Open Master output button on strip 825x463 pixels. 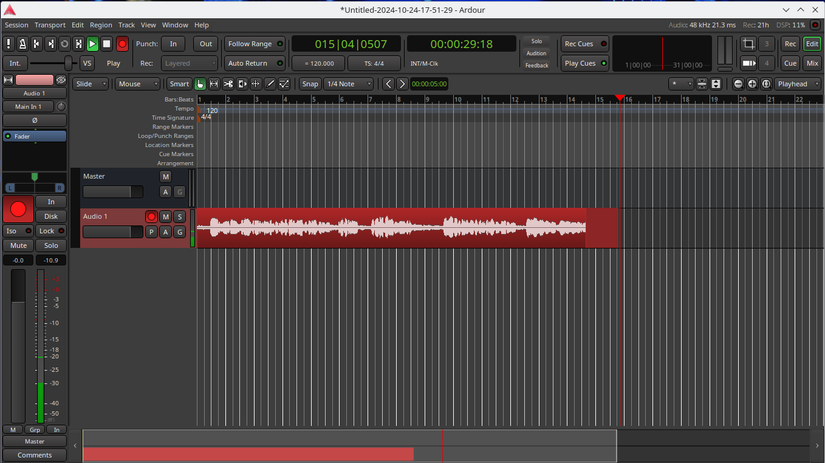[35, 441]
